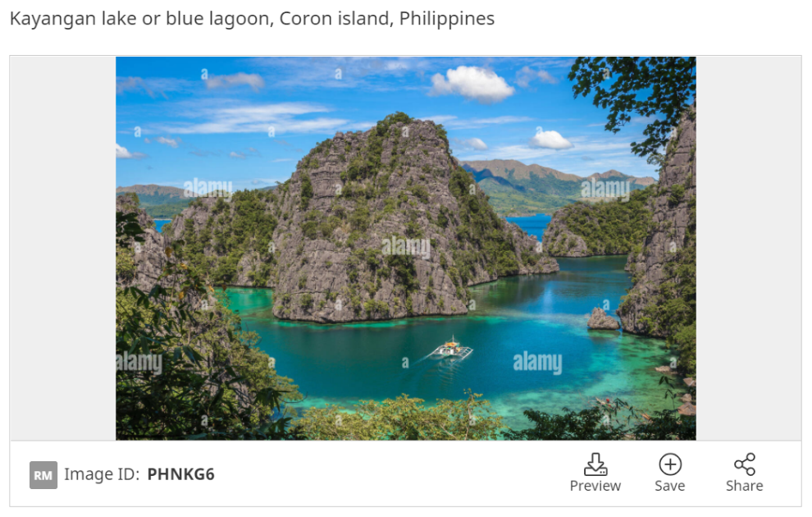Click the RM license badge
812x517 pixels.
click(43, 475)
